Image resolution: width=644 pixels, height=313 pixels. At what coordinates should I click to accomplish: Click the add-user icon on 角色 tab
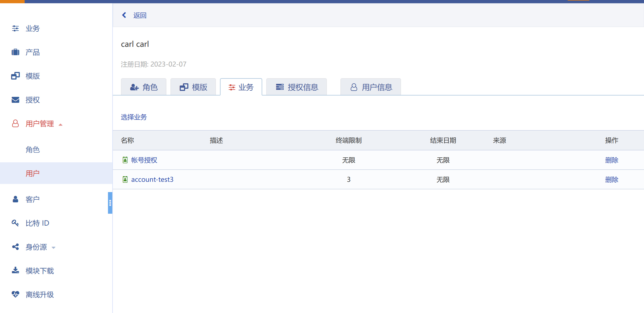[x=134, y=87]
